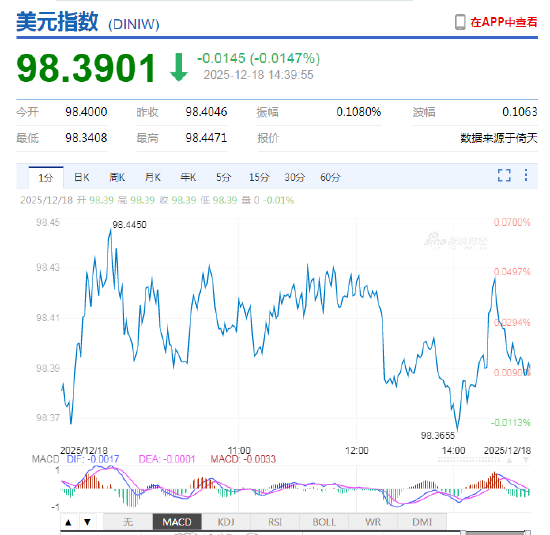The image size is (550, 535).
Task: Select the 5分 interval tab
Action: coord(223,178)
